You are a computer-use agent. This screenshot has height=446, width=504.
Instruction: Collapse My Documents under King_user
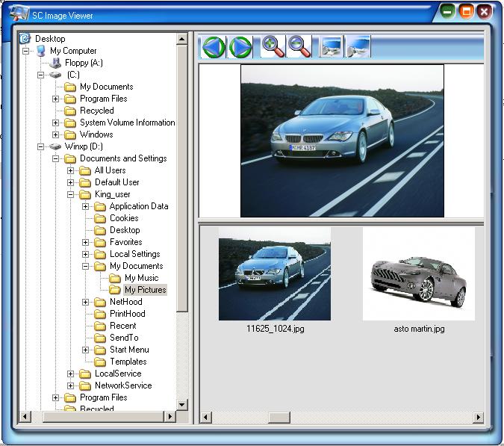point(85,266)
